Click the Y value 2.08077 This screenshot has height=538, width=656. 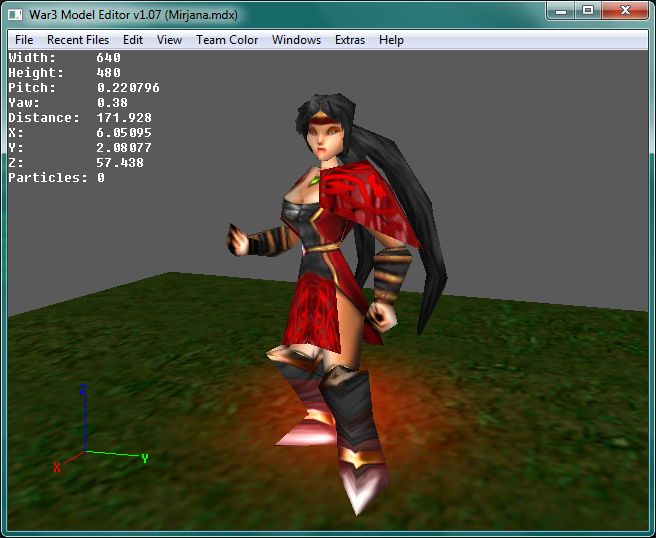point(124,148)
